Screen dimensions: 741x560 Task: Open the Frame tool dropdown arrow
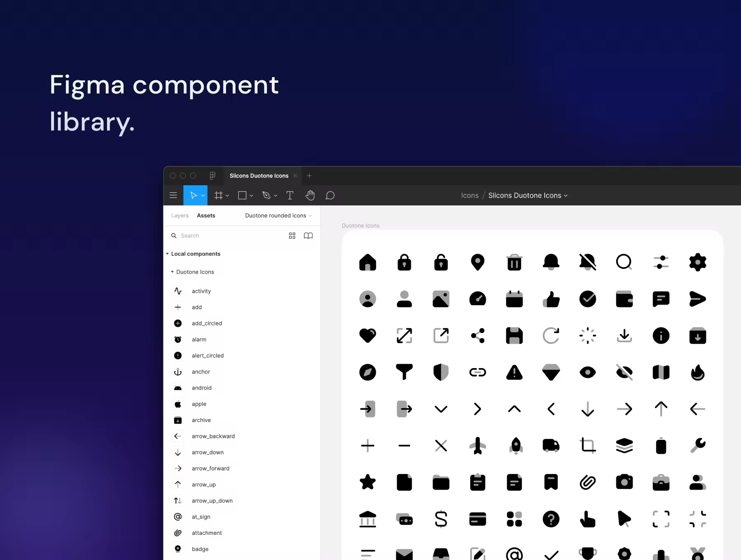[227, 196]
